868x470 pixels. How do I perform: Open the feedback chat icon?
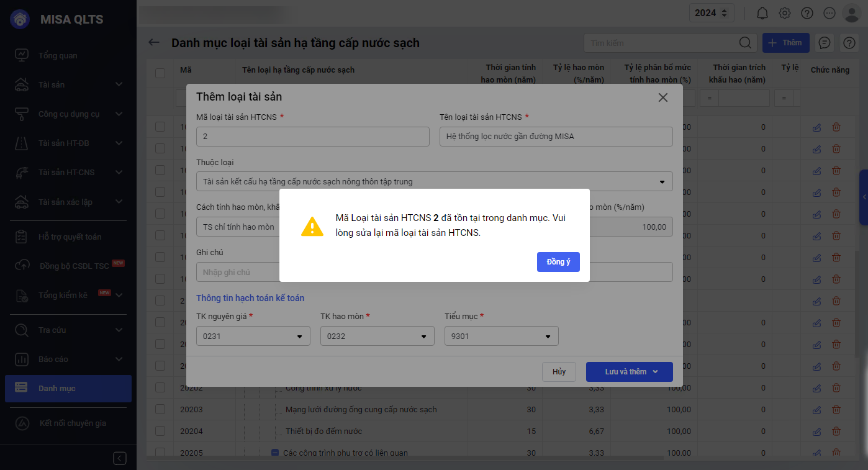[825, 43]
